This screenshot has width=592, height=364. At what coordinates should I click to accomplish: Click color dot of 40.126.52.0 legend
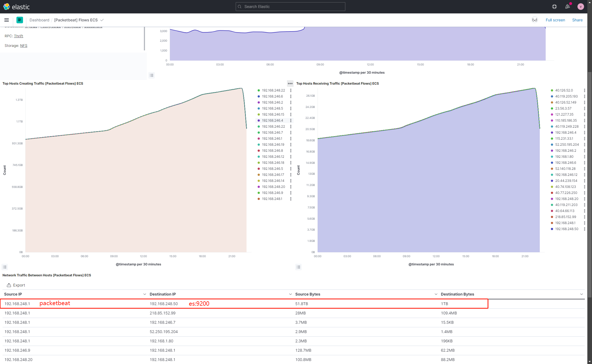552,90
